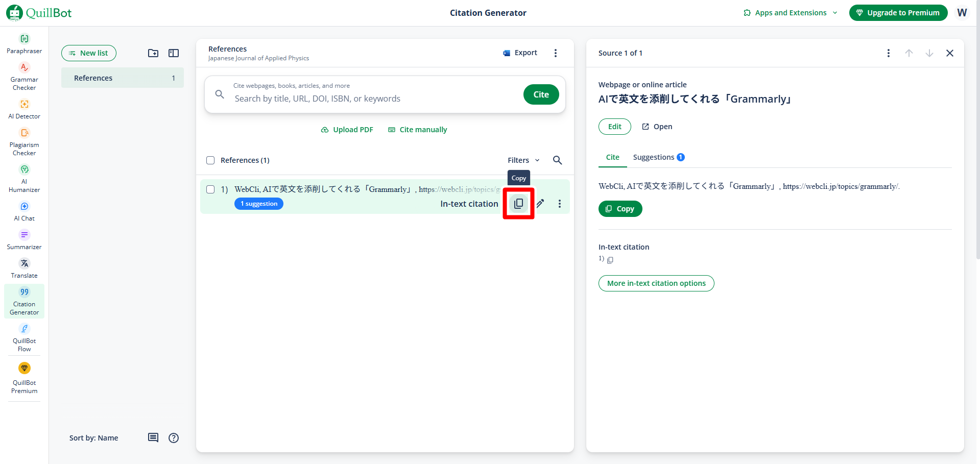
Task: Change Sort by: Name option
Action: (x=94, y=438)
